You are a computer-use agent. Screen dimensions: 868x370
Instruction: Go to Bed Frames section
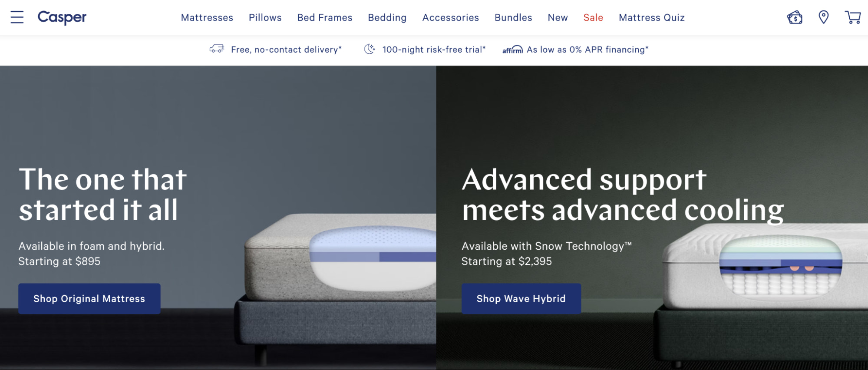pyautogui.click(x=325, y=18)
